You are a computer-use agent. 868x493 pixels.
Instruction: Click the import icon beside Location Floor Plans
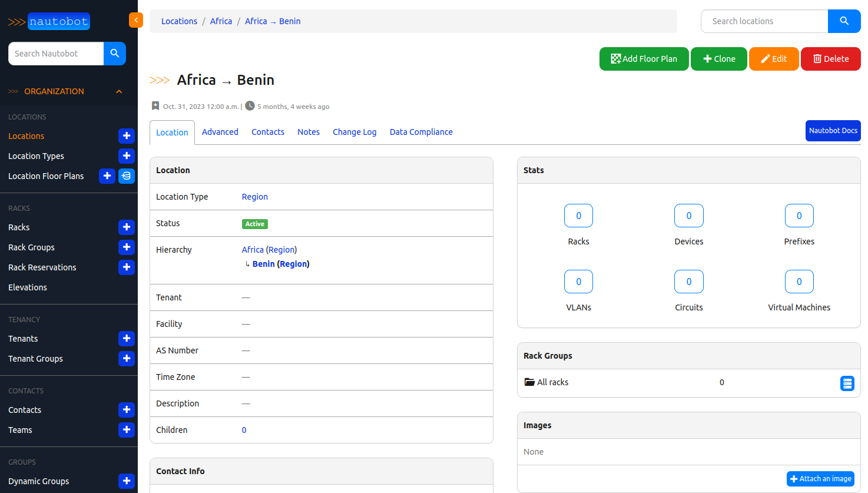pyautogui.click(x=127, y=176)
